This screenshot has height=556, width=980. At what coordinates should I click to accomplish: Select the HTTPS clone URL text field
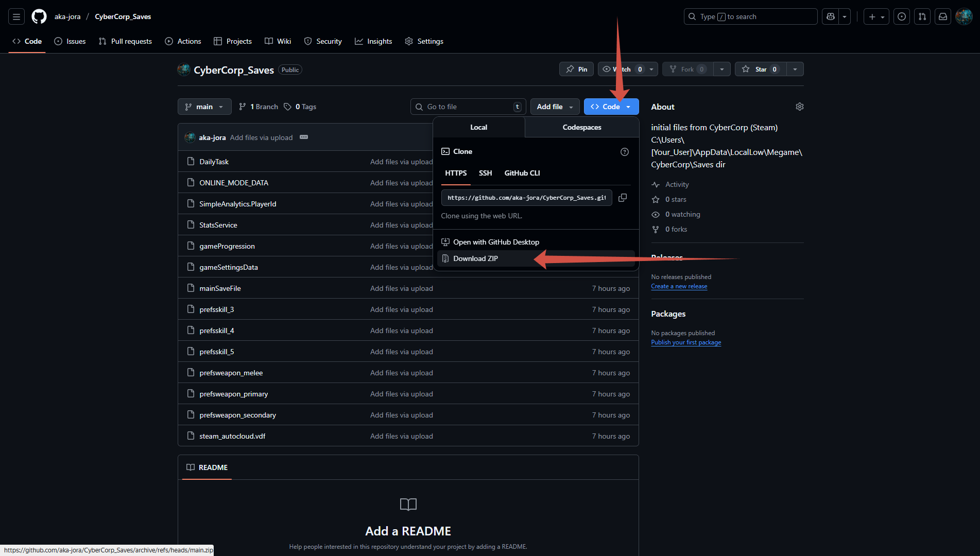tap(526, 198)
